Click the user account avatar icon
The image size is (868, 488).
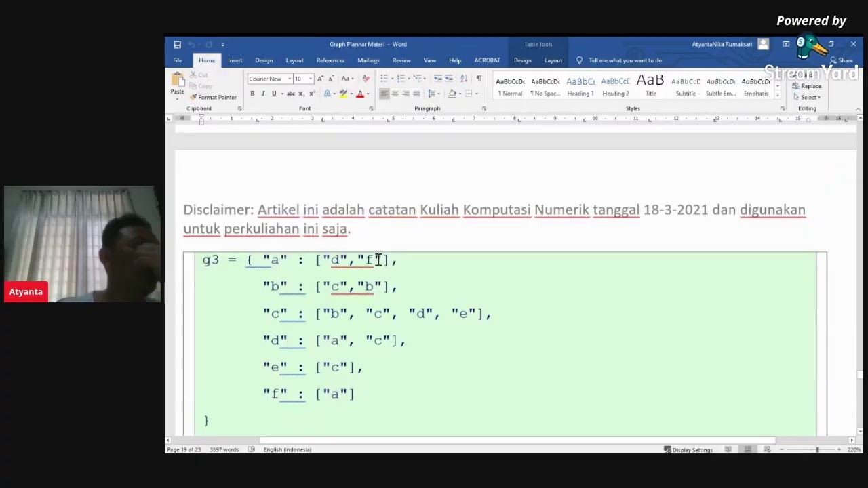[x=764, y=44]
